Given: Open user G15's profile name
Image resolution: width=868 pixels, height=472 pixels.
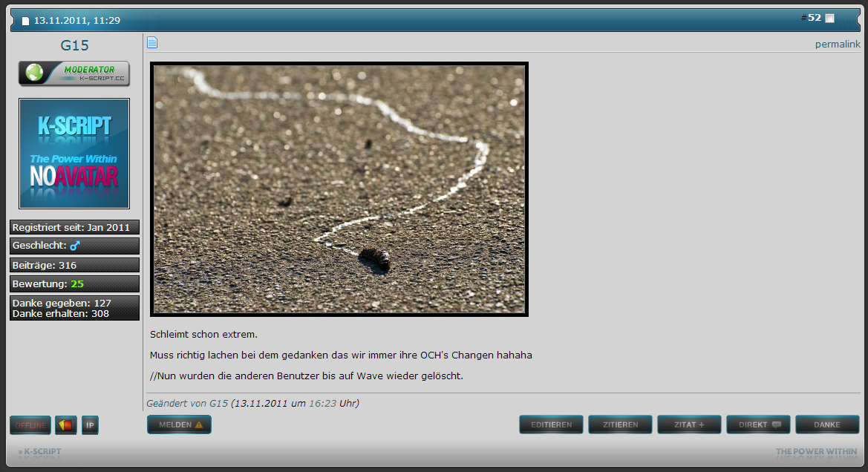Looking at the screenshot, I should pos(74,46).
